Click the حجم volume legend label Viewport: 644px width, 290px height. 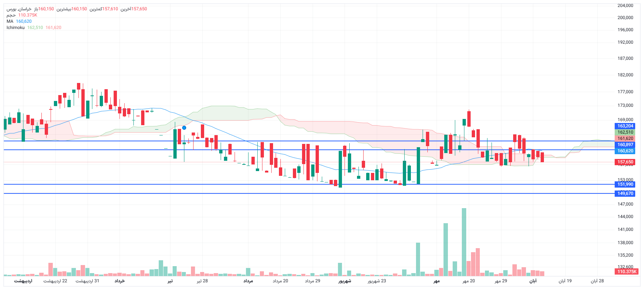(x=11, y=15)
